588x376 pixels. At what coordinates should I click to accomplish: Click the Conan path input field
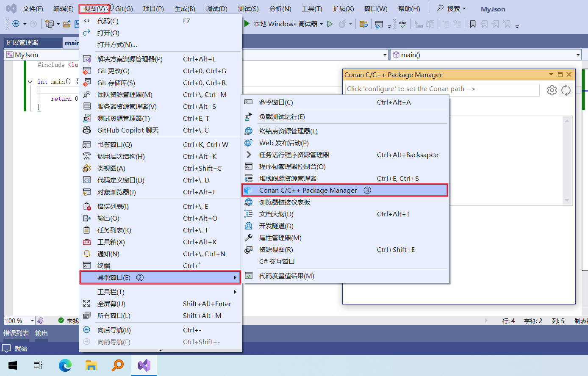pos(442,89)
